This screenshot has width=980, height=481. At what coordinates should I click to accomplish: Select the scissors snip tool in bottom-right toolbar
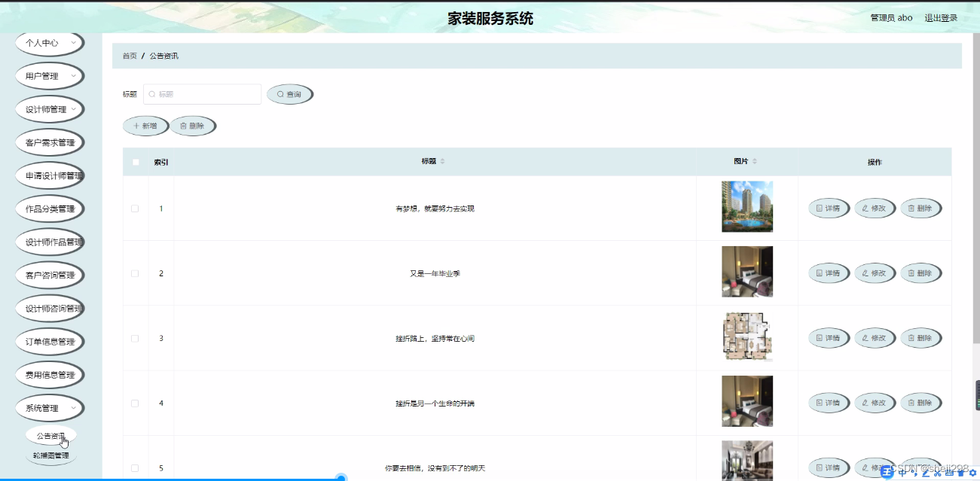[x=938, y=473]
